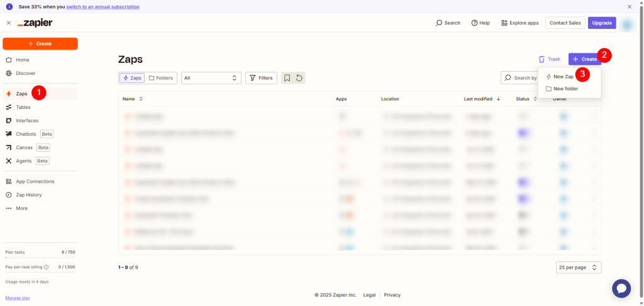
Task: Click the purple Upgrade button
Action: pyautogui.click(x=602, y=23)
